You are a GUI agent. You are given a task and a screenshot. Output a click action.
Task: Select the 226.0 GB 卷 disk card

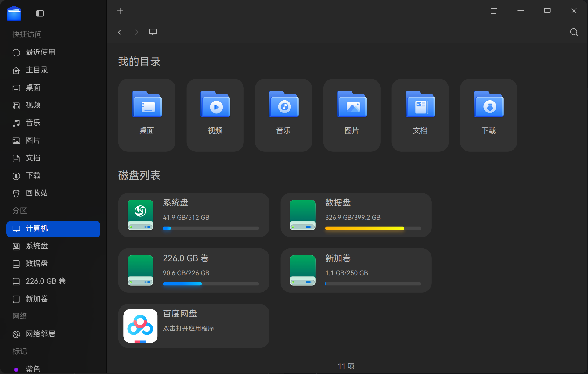(x=194, y=270)
